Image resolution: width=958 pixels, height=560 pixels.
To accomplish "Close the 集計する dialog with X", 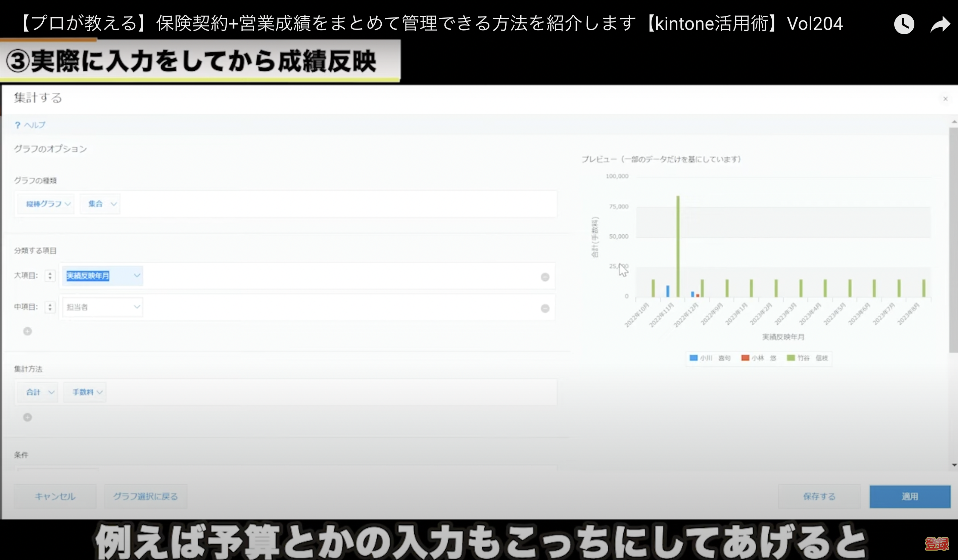I will point(945,99).
